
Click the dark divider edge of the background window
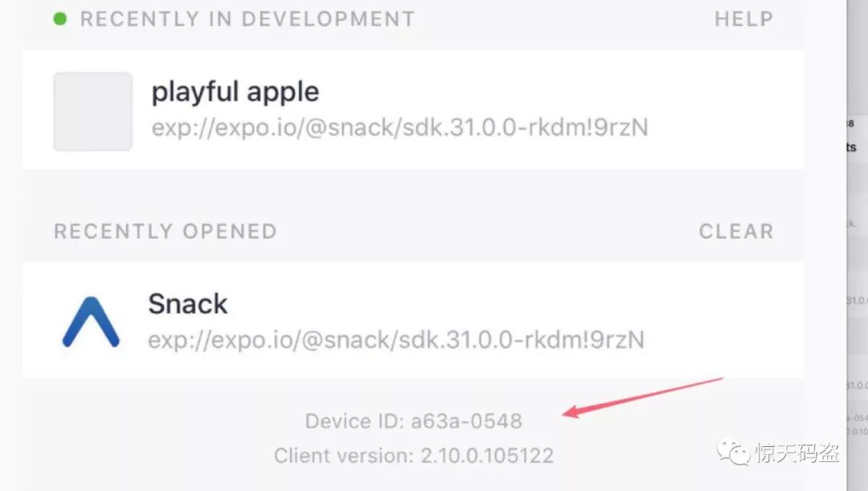coord(847,245)
